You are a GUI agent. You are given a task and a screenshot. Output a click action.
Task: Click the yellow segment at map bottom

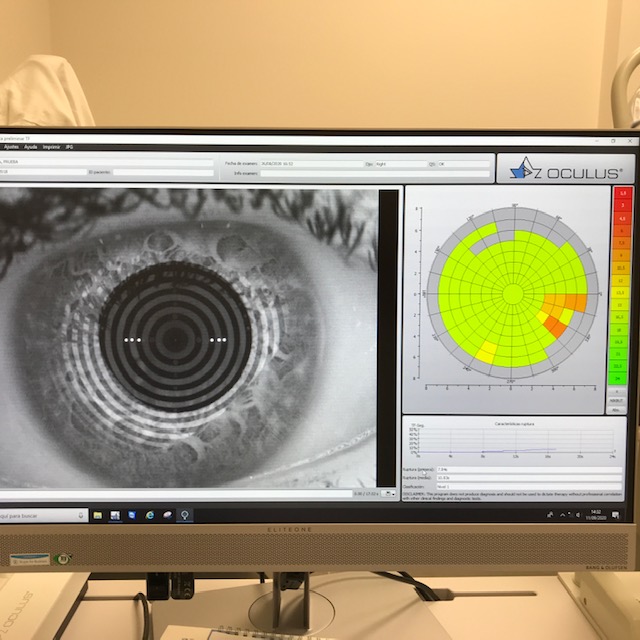click(487, 353)
